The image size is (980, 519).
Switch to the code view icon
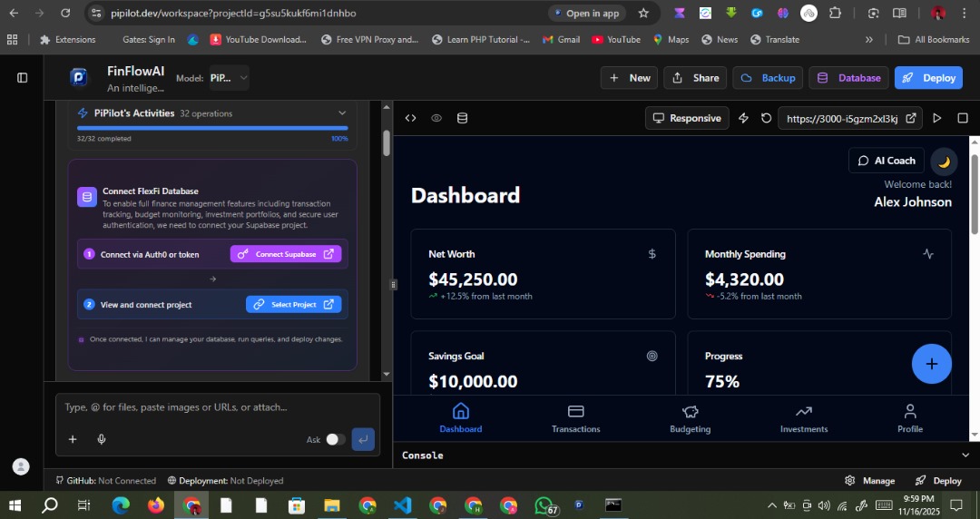410,118
